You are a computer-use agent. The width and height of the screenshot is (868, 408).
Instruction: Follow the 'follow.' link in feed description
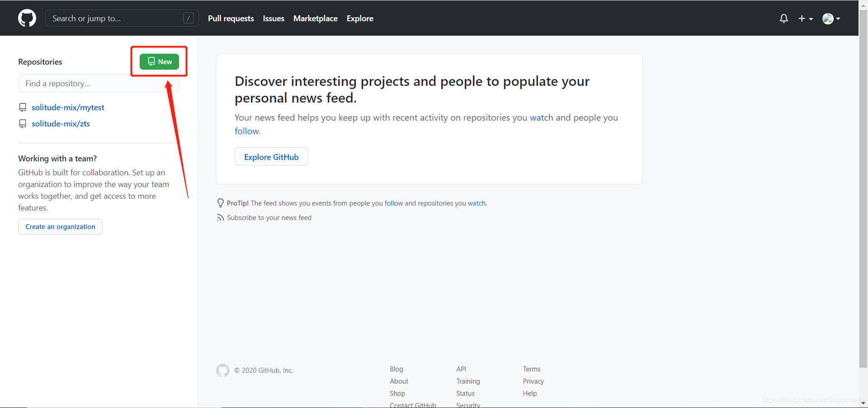pos(248,131)
